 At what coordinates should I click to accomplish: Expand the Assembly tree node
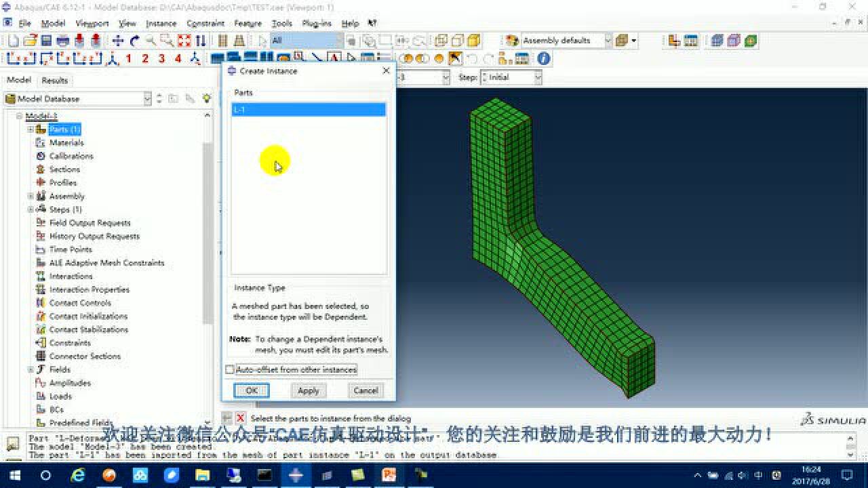(31, 196)
